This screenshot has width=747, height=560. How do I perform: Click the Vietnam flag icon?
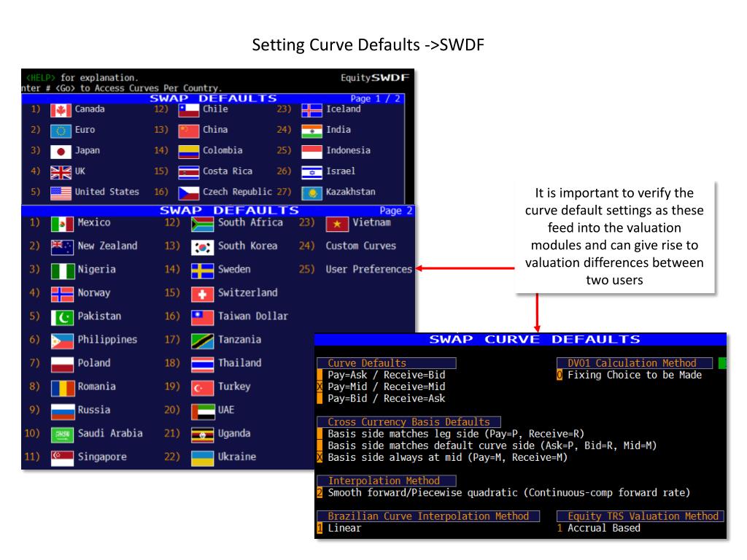[x=337, y=224]
